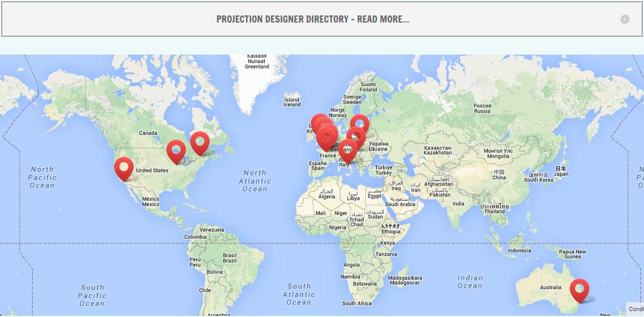Click the China country label
This screenshot has width=644, height=317.
coord(499,175)
